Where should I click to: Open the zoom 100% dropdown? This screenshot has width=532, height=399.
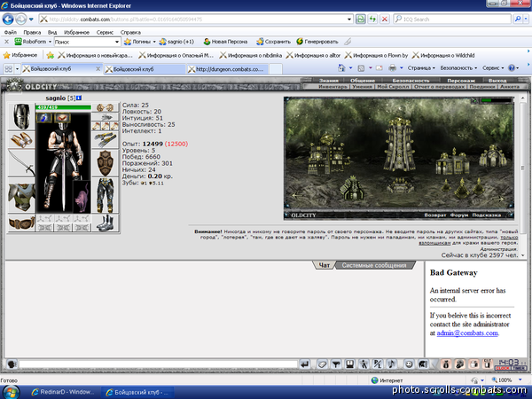(520, 380)
